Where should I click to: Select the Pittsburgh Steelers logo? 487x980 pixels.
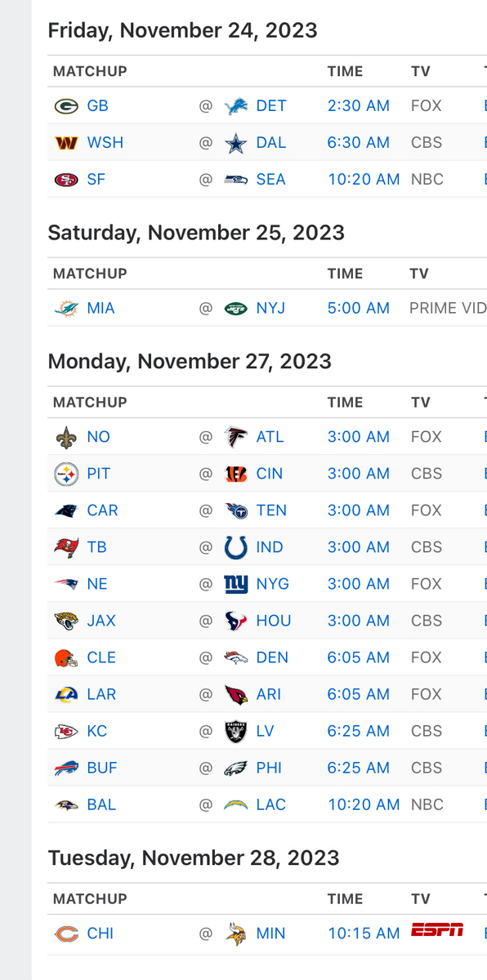(64, 473)
